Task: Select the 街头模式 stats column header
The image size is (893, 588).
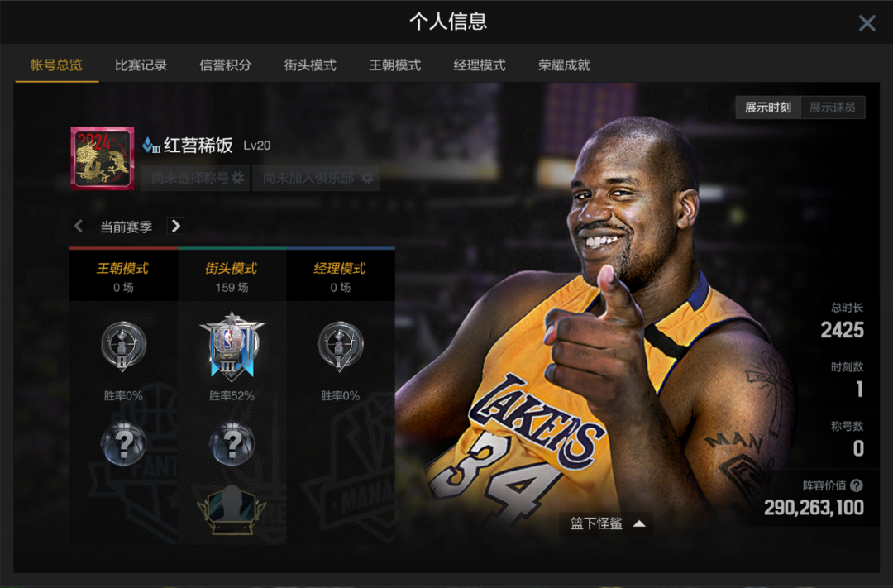Action: click(232, 275)
